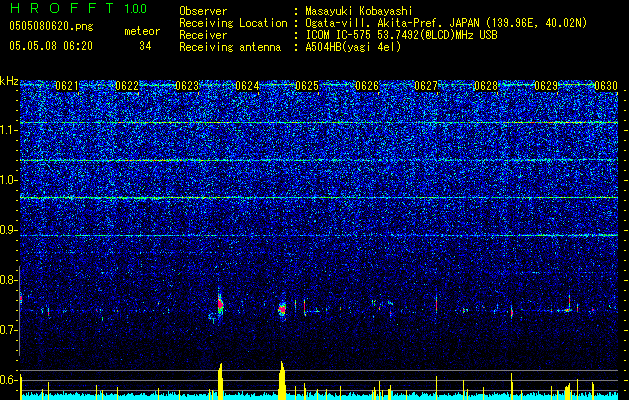Click the 0624 time marker
This screenshot has height=400, width=629.
tap(247, 86)
